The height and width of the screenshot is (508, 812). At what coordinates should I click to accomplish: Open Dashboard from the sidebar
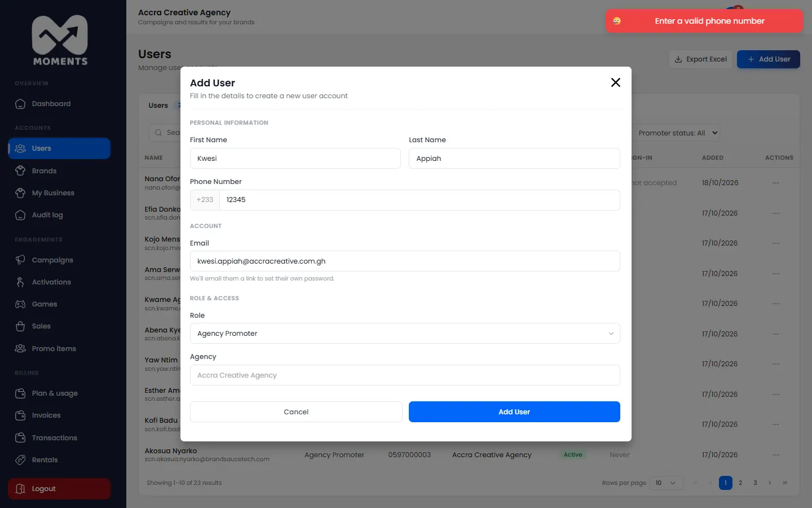(x=59, y=104)
